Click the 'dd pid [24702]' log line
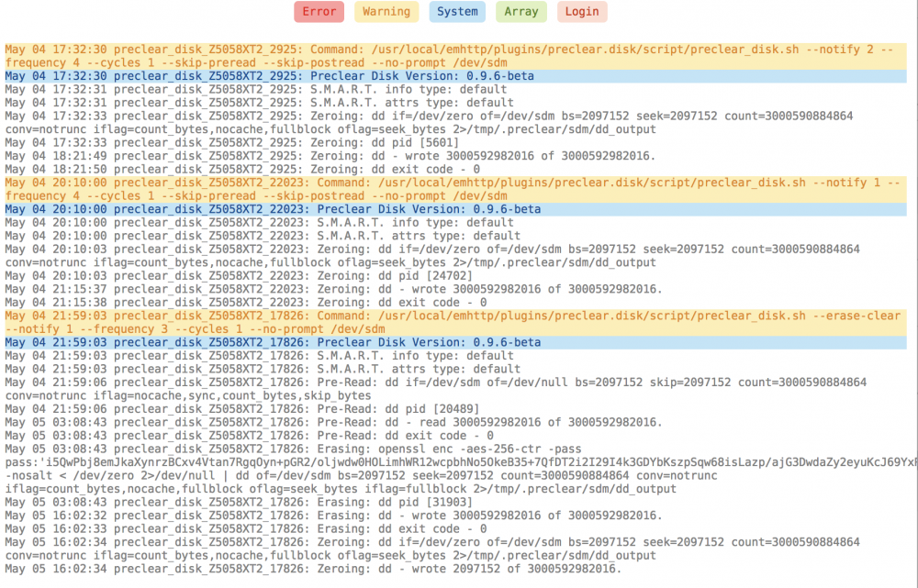Image resolution: width=918 pixels, height=588 pixels. click(x=239, y=276)
